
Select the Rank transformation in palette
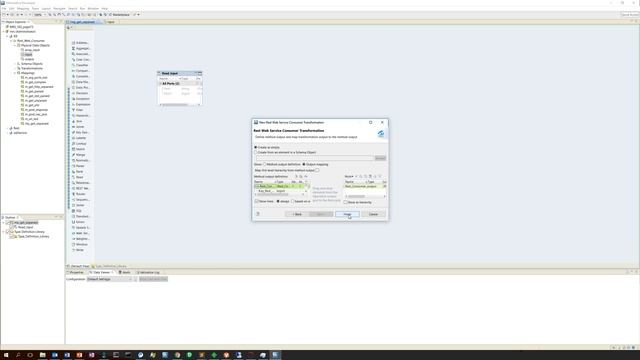(78, 172)
